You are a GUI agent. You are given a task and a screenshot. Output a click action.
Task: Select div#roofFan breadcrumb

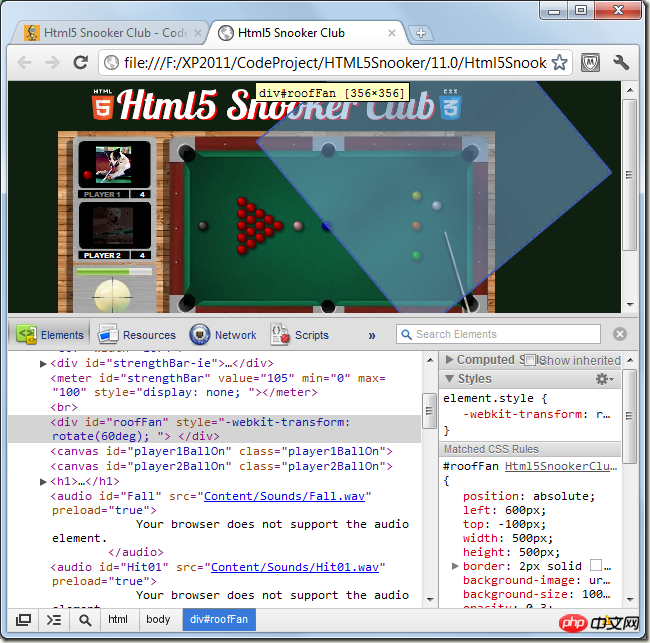tap(219, 619)
